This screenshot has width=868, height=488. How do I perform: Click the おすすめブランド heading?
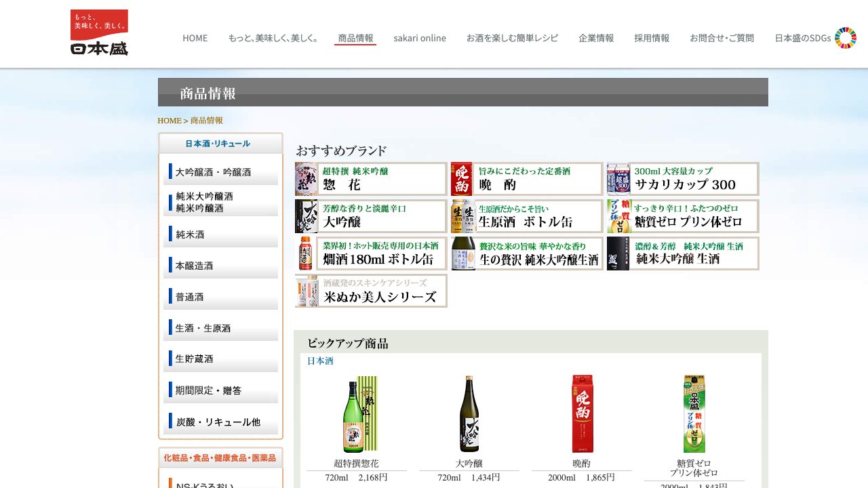(x=341, y=150)
